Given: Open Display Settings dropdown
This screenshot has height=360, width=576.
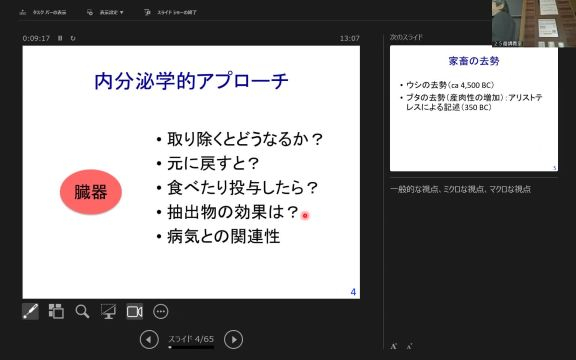Looking at the screenshot, I should tap(105, 12).
